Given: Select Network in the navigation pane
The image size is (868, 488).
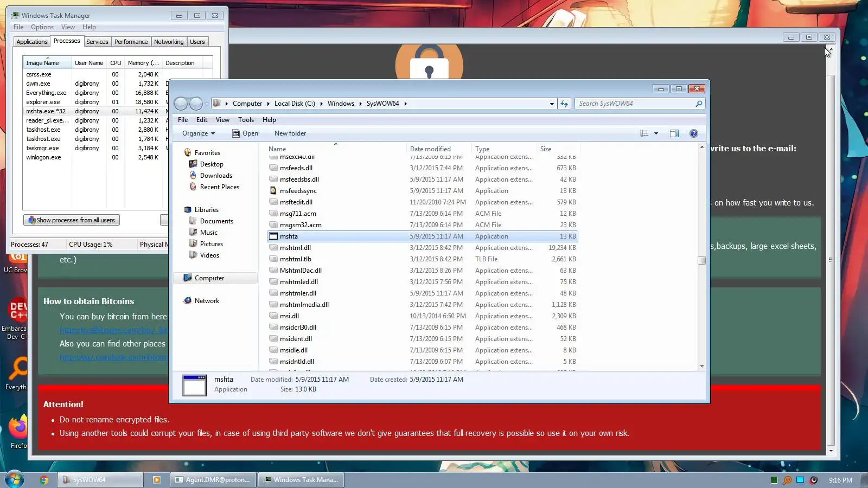Looking at the screenshot, I should click(207, 301).
